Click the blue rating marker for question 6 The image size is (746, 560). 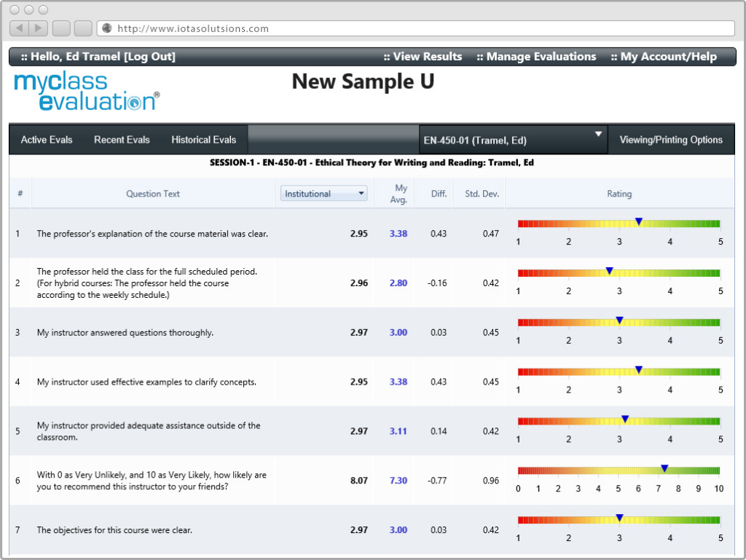tap(664, 469)
